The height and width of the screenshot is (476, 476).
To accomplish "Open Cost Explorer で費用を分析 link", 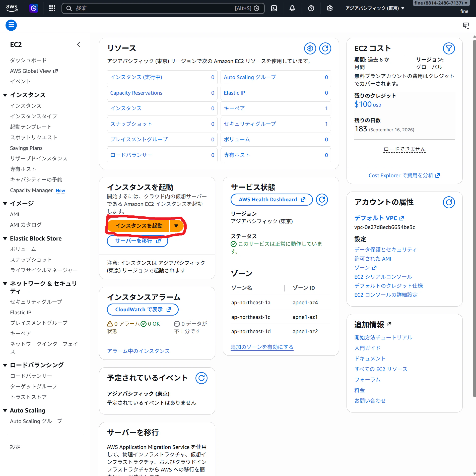I will tap(404, 175).
